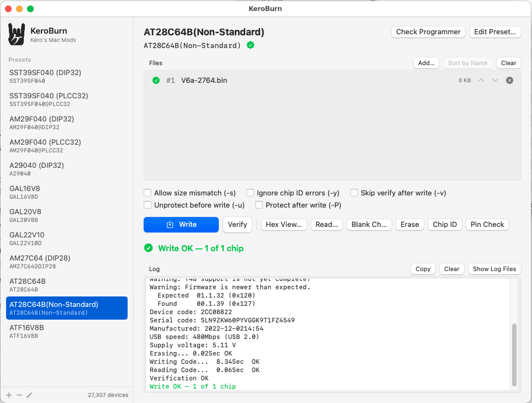Click the edit preset pencil icon
Screen dimensions: 532x403
point(29,395)
